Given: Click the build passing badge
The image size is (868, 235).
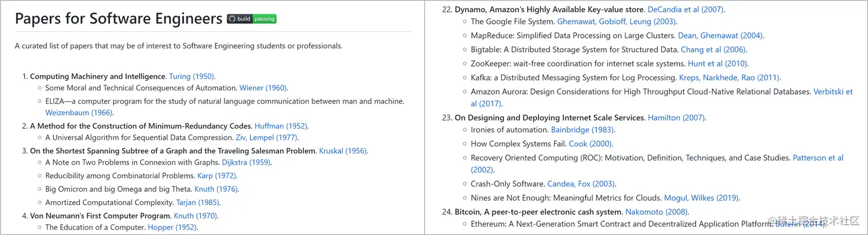Looking at the screenshot, I should pos(251,19).
